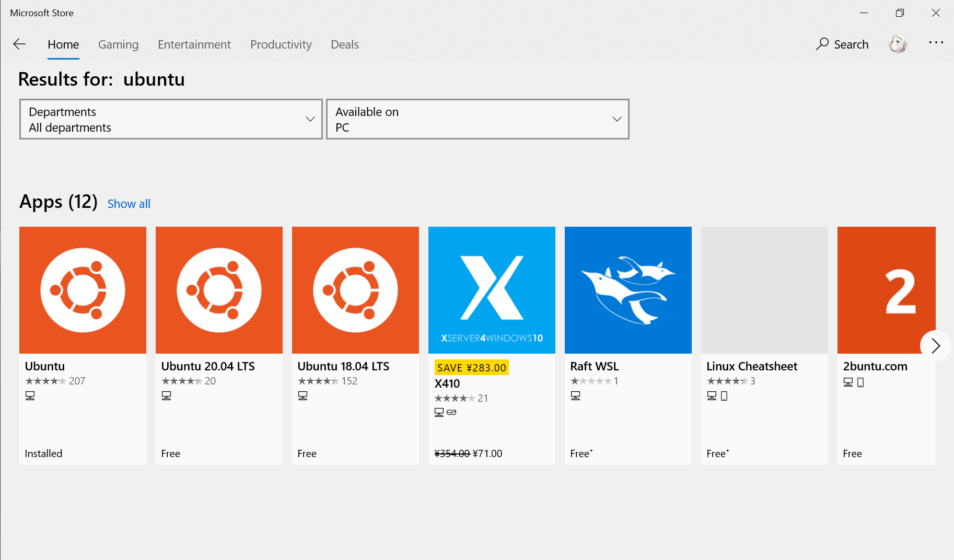Click the star rating of Ubuntu 18.04 LTS
The width and height of the screenshot is (954, 560).
[x=318, y=381]
